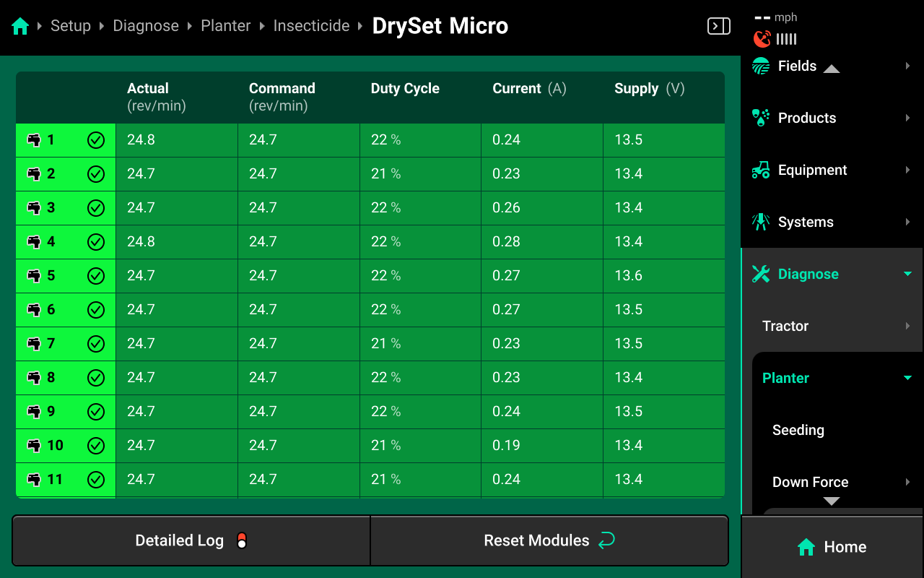Screen dimensions: 924x578
Task: Go to the home icon in breadcrumb
Action: [20, 27]
